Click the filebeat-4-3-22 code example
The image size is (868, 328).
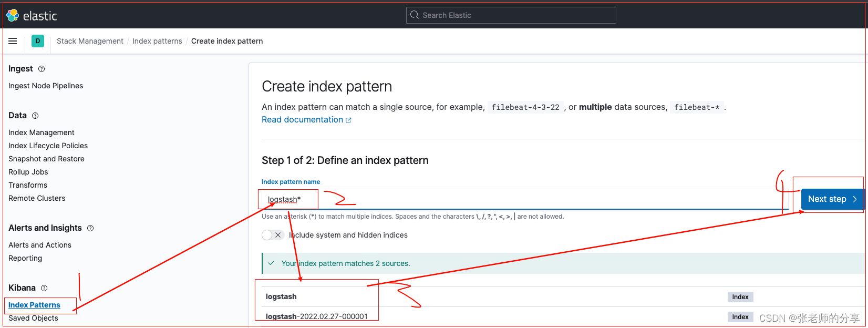(x=525, y=107)
